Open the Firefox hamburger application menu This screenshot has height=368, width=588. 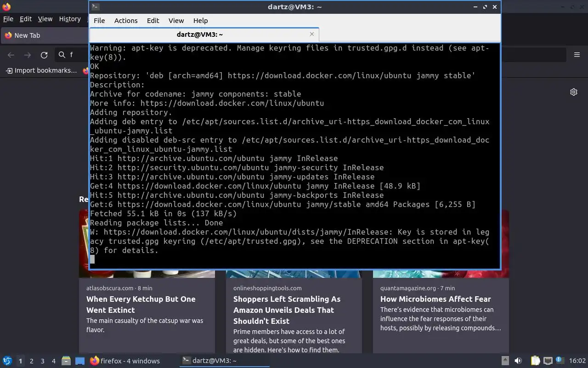tap(577, 55)
